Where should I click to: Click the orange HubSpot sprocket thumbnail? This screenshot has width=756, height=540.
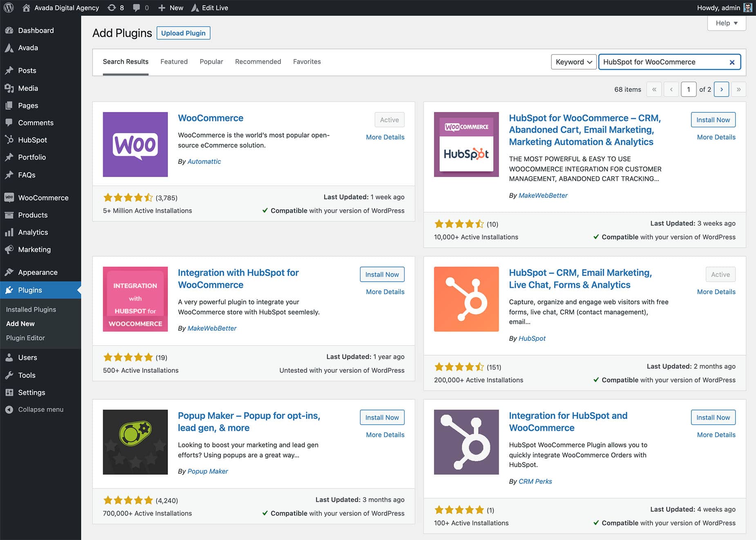click(x=466, y=299)
